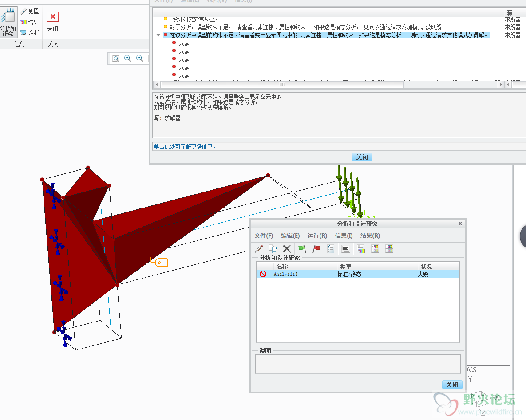This screenshot has width=526, height=420.
Task: Open the 运行(R) menu
Action: pos(317,236)
